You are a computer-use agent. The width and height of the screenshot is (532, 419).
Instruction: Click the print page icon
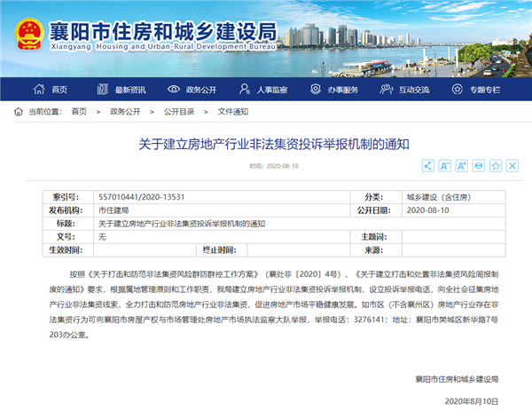point(479,166)
